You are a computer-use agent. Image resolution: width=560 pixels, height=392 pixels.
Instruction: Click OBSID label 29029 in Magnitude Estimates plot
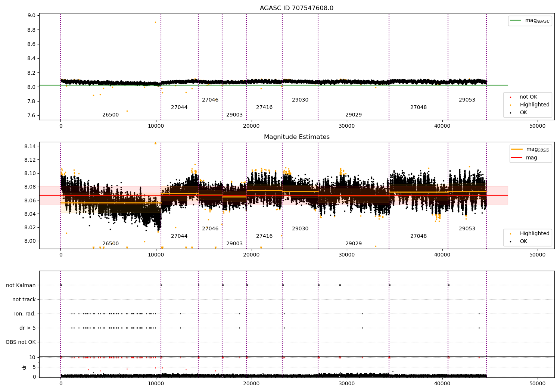point(354,244)
